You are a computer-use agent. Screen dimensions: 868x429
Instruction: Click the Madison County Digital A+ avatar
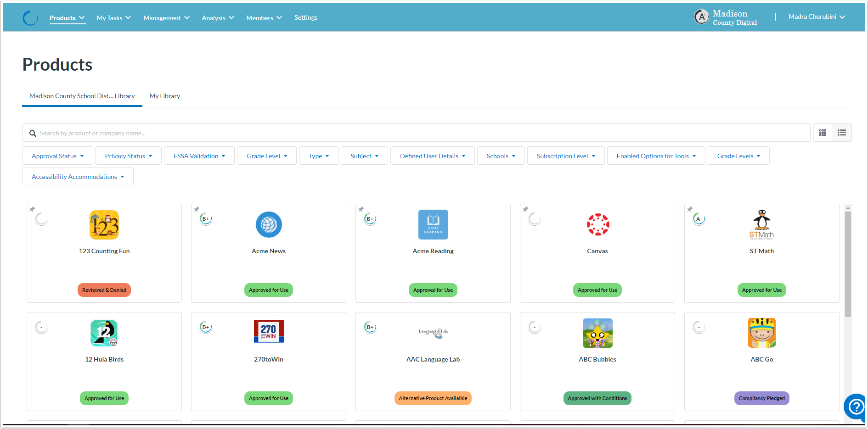(701, 17)
